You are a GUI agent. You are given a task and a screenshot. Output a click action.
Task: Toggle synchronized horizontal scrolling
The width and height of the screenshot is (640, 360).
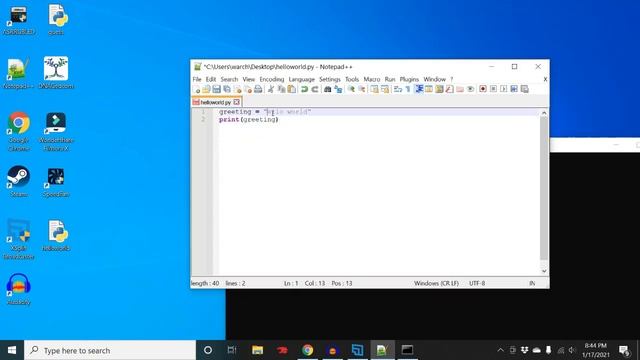point(385,89)
